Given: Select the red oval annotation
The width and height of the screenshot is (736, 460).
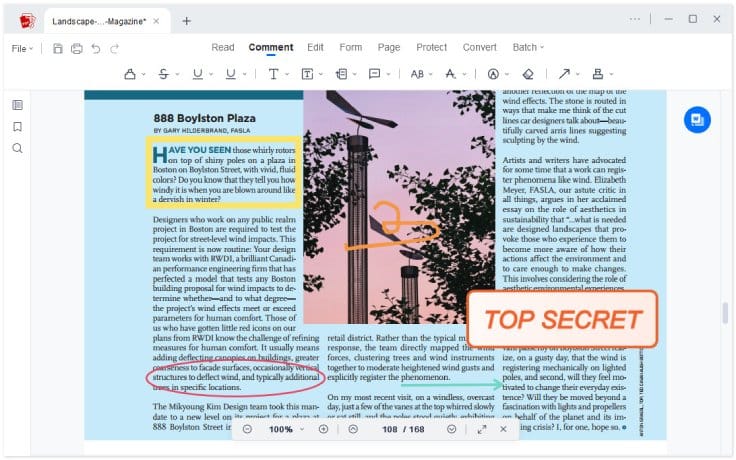Looking at the screenshot, I should 235,376.
